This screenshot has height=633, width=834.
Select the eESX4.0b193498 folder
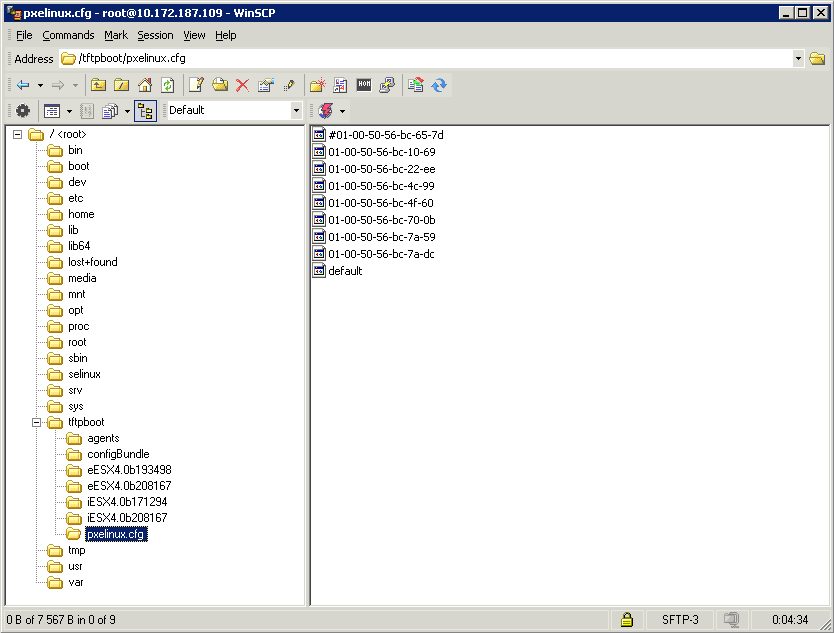129,470
